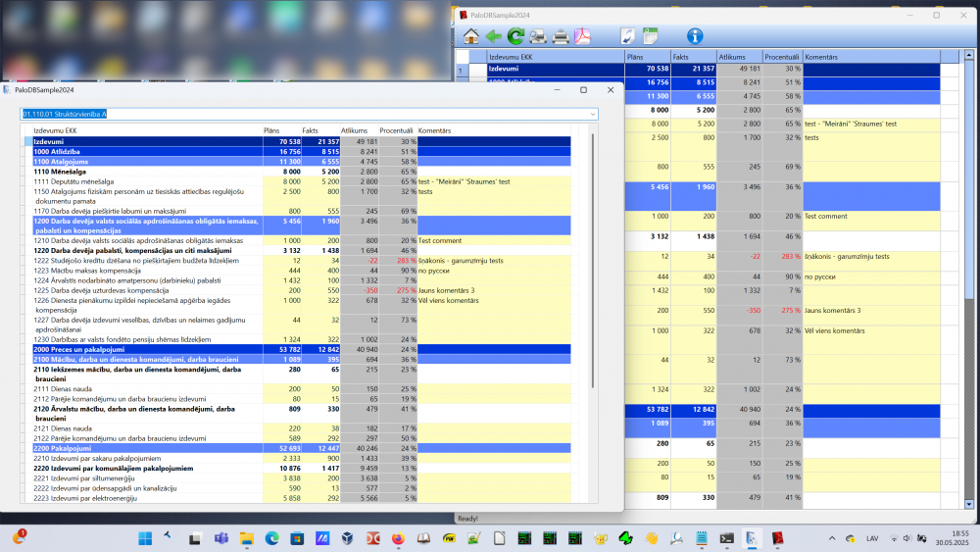The width and height of the screenshot is (980, 552).
Task: Select 2210 Izdevumi par sakaru pakalpojumiem row
Action: [301, 458]
